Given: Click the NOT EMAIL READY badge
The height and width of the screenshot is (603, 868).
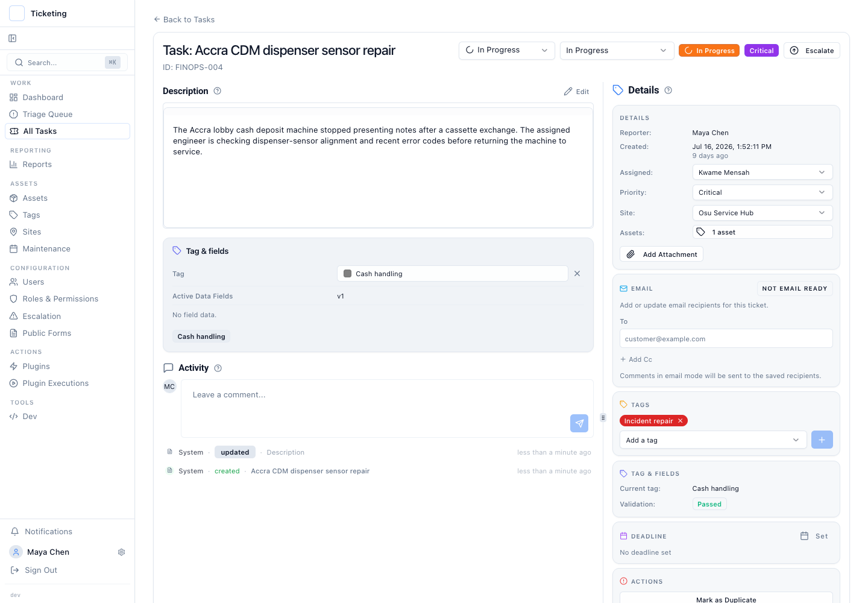Looking at the screenshot, I should [x=794, y=289].
